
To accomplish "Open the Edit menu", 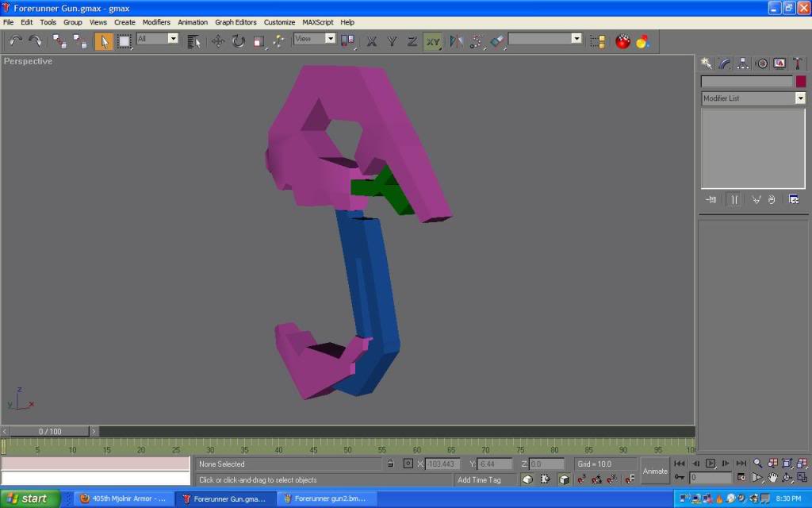I will 26,22.
